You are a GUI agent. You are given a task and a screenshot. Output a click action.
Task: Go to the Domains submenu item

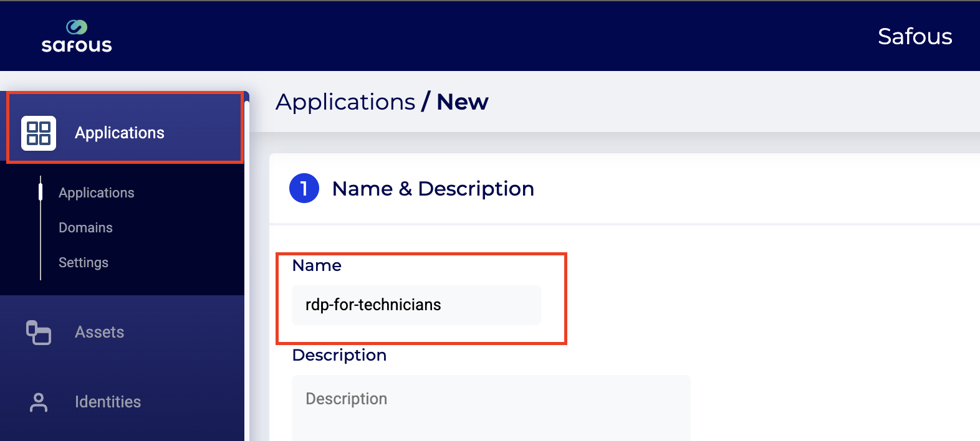pos(86,228)
